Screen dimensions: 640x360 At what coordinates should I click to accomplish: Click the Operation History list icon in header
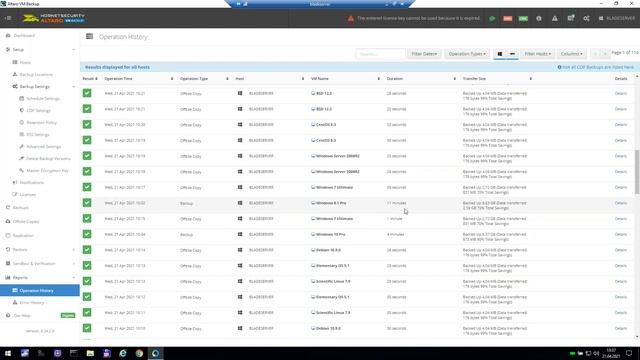pos(89,37)
